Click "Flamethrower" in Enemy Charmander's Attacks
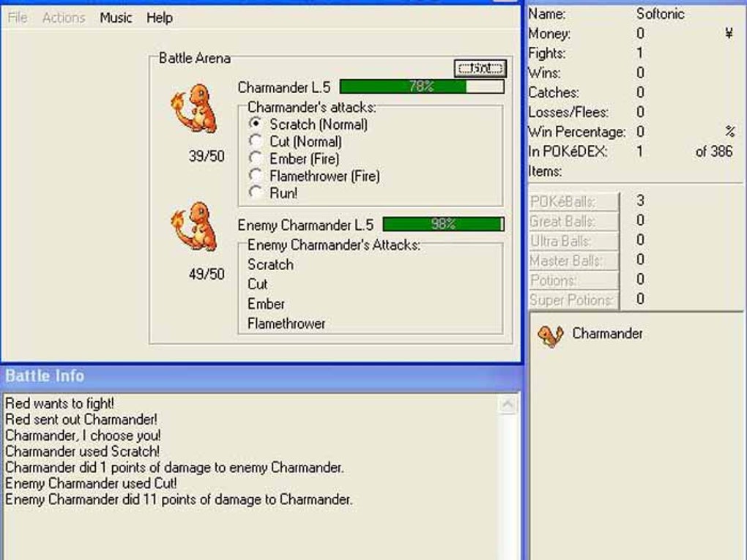 tap(286, 324)
